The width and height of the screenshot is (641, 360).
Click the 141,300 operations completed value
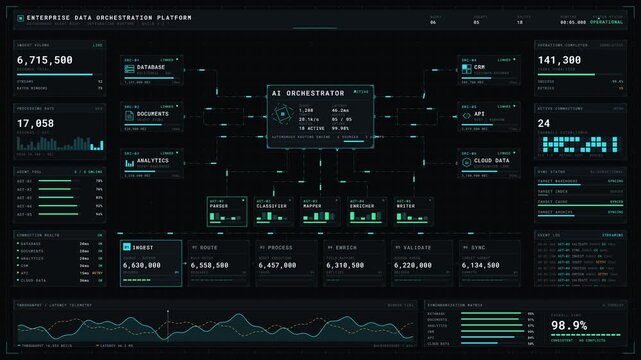click(x=559, y=60)
